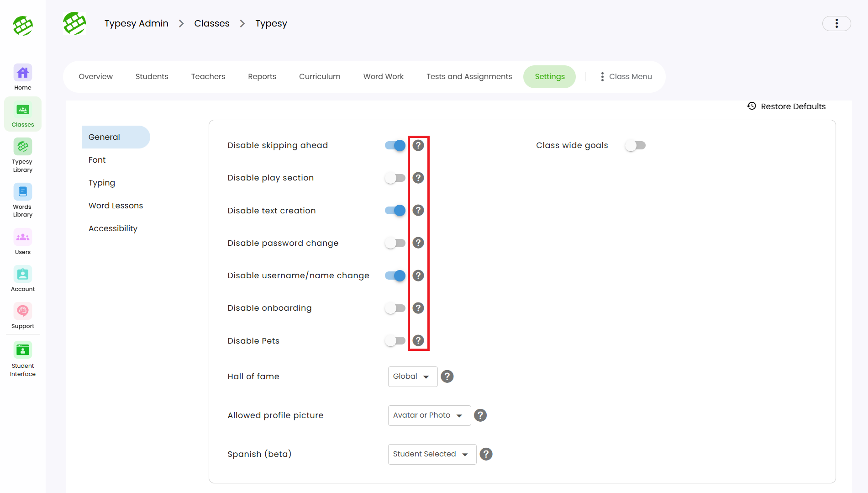Open the three-dot options menu top right
This screenshot has height=493, width=868.
(836, 23)
